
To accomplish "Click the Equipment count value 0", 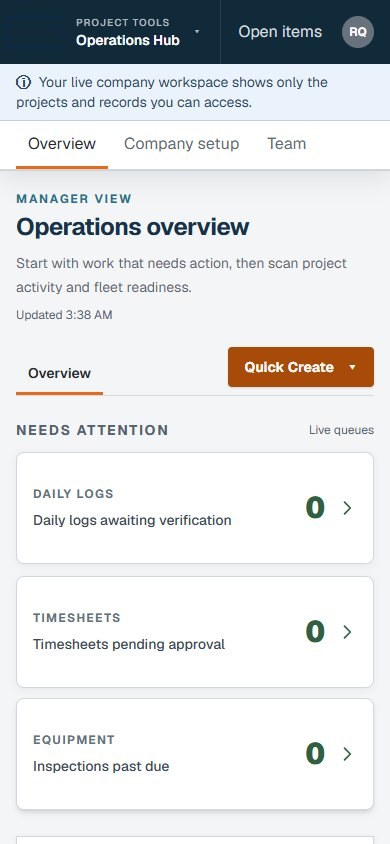I will (x=315, y=754).
